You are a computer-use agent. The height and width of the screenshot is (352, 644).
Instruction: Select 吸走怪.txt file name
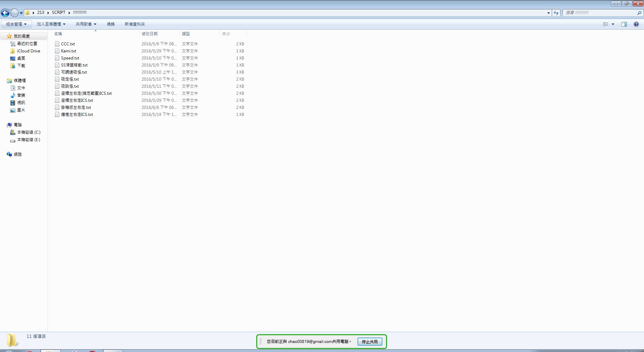pyautogui.click(x=70, y=79)
